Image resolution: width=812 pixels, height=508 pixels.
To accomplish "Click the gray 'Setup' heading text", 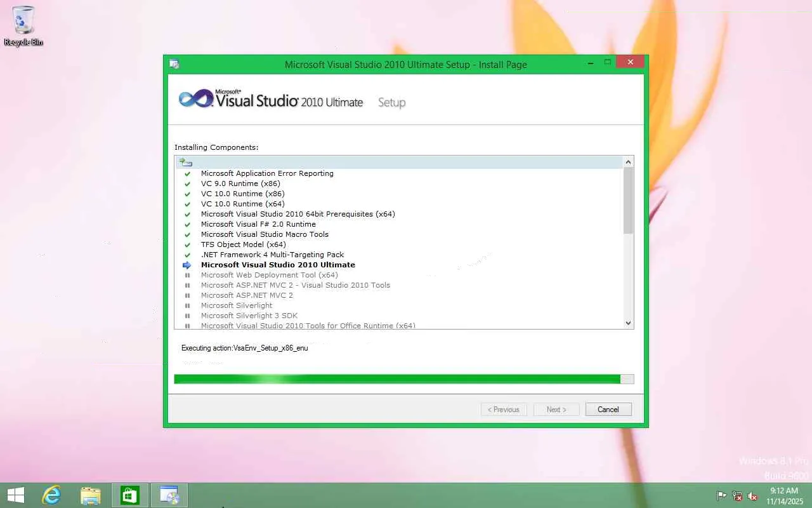I will click(x=391, y=102).
